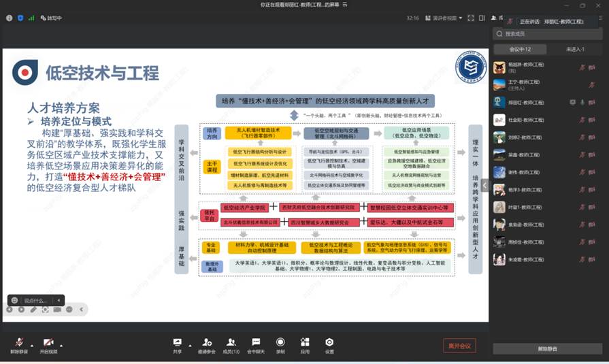
Task: Open the Apps (应用) icon
Action: tap(305, 345)
